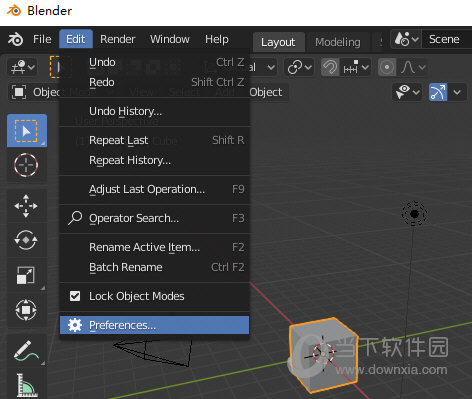Open the pivot point link dropdown
This screenshot has width=472, height=399.
pyautogui.click(x=299, y=68)
